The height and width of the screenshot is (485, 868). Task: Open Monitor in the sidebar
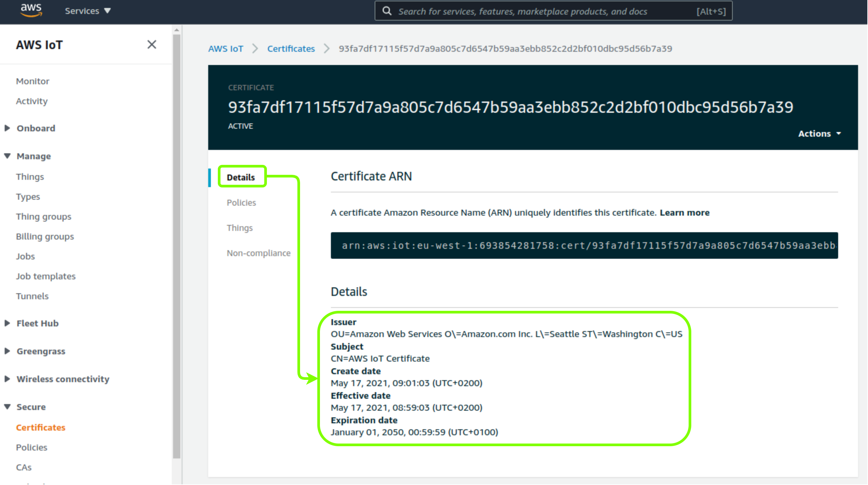coord(33,81)
